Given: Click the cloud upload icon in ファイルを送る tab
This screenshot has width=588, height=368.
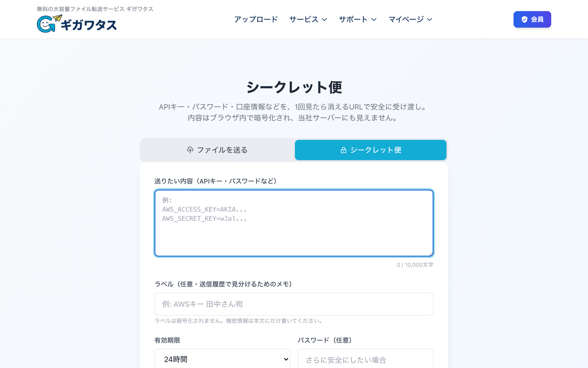Looking at the screenshot, I should point(190,150).
